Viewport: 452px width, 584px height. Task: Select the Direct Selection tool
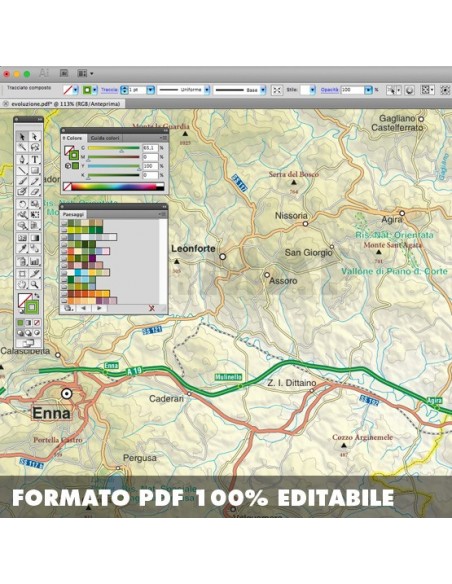point(35,137)
